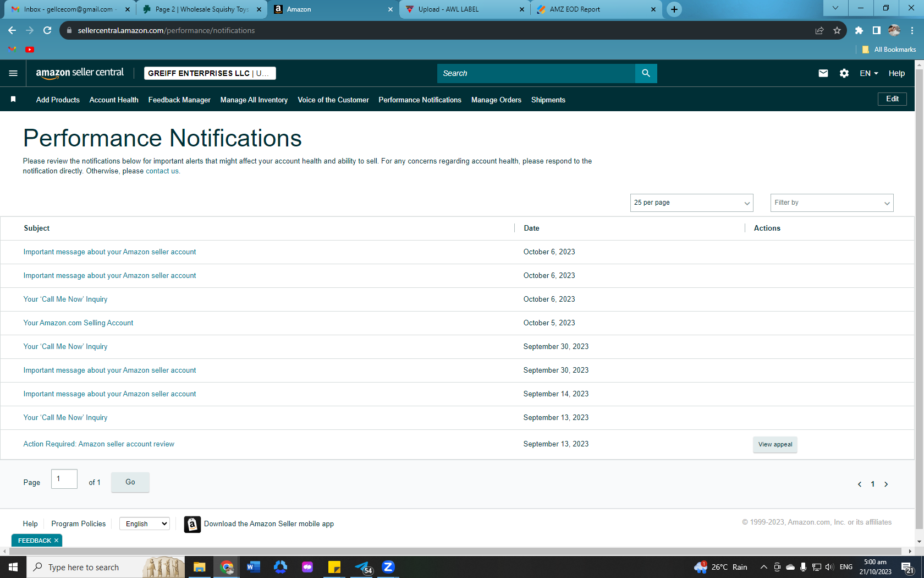Open a new browser tab
924x578 pixels.
674,9
